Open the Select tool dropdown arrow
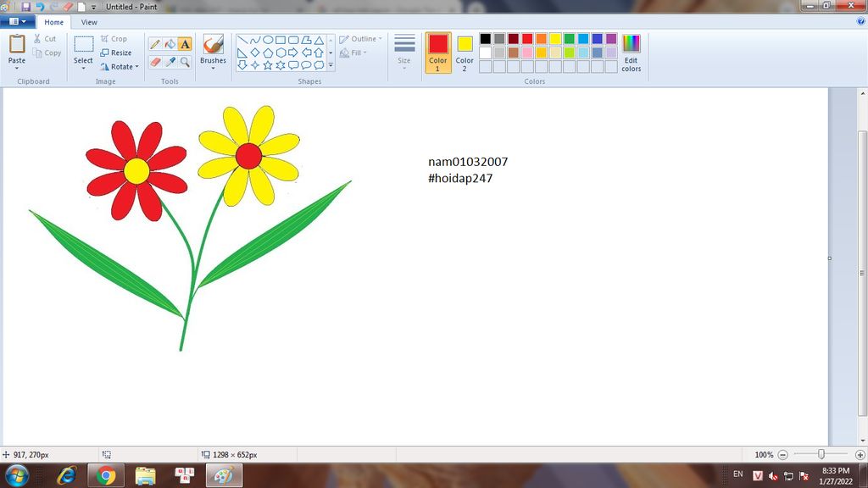 pyautogui.click(x=83, y=68)
